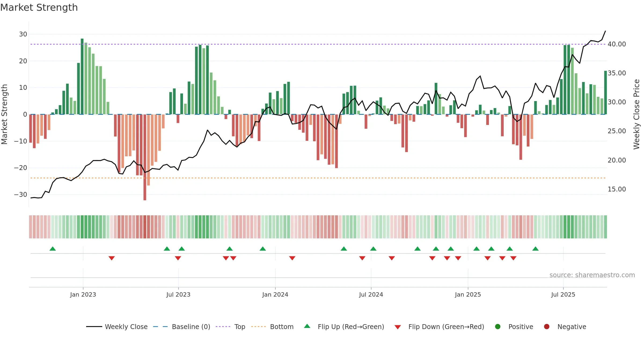This screenshot has width=644, height=362.
Task: Click the first flip-up triangle before Jan 2023
Action: pyautogui.click(x=53, y=249)
